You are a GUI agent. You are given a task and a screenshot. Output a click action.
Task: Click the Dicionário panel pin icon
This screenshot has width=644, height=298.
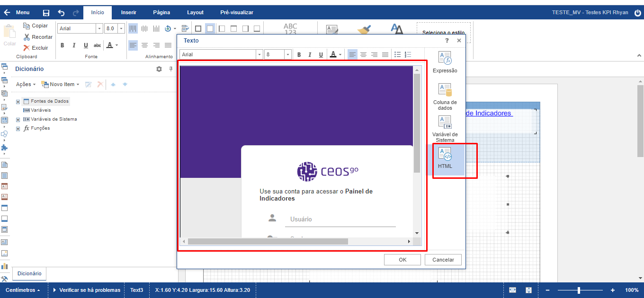tap(171, 69)
